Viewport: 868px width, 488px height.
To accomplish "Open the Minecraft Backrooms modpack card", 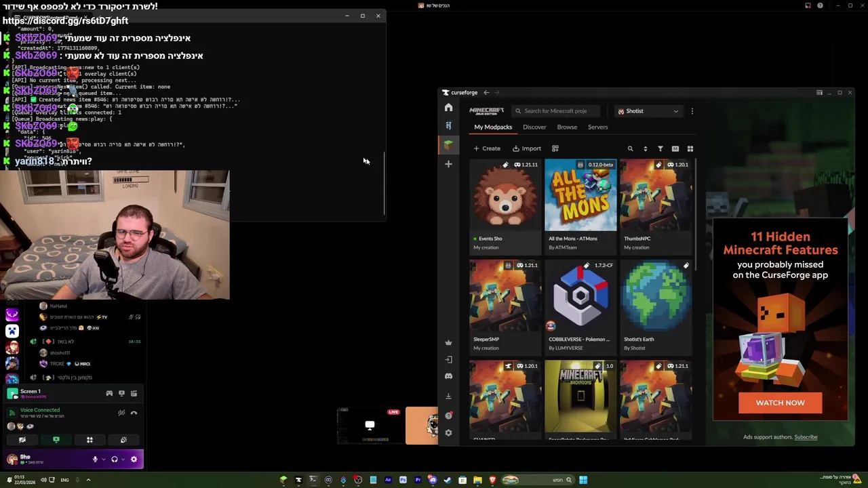I will click(x=580, y=401).
